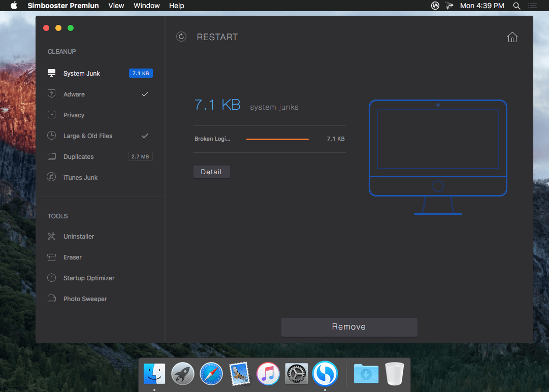Launch iTunes from the Dock
Screen dimensions: 549x392
click(268, 374)
